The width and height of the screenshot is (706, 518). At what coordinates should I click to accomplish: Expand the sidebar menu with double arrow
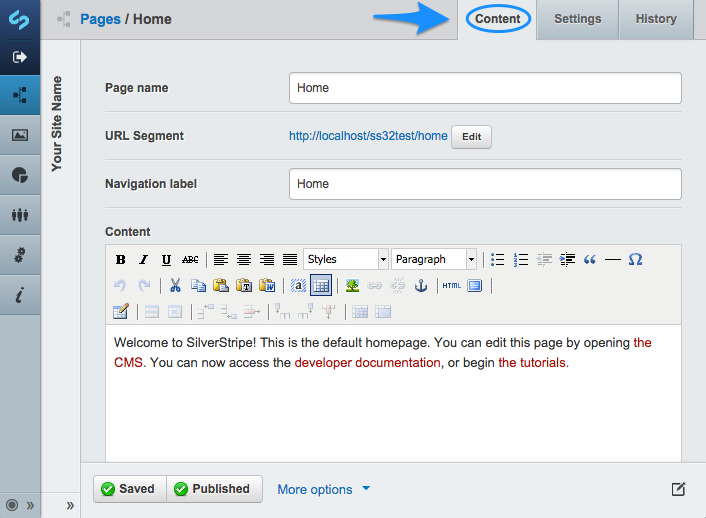point(30,505)
